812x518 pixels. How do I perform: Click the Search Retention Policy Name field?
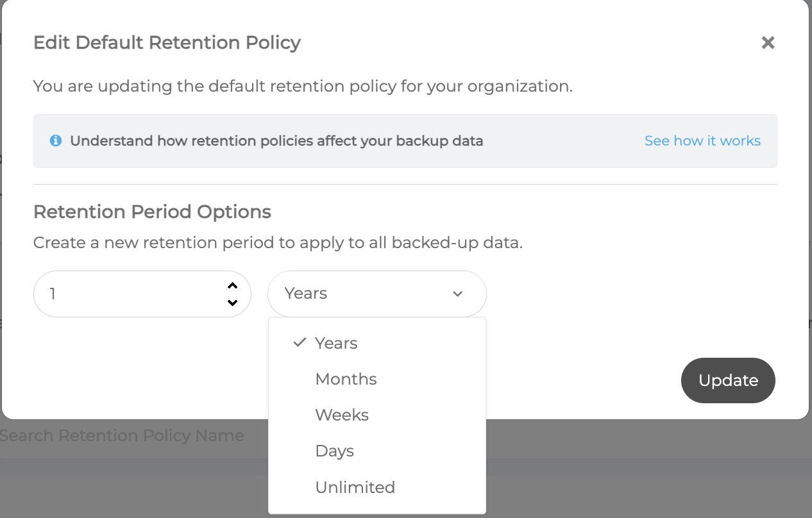[122, 435]
